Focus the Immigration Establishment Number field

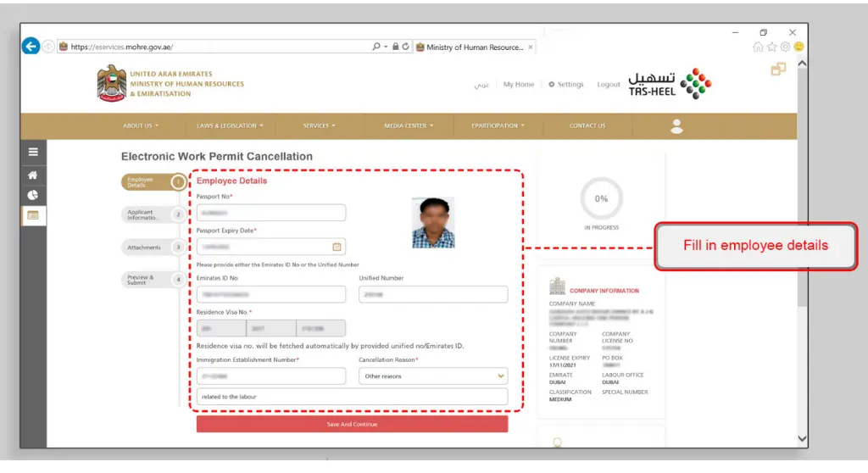pyautogui.click(x=270, y=376)
